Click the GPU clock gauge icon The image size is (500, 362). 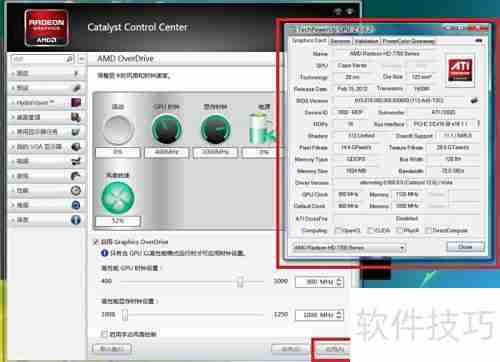[167, 129]
